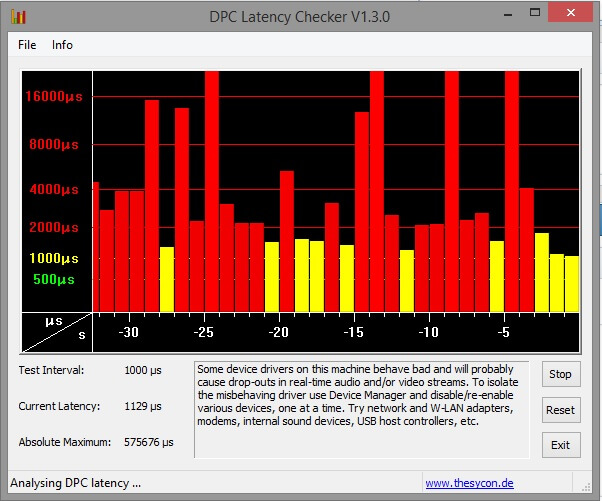Click the green 500µs axis label

54,279
